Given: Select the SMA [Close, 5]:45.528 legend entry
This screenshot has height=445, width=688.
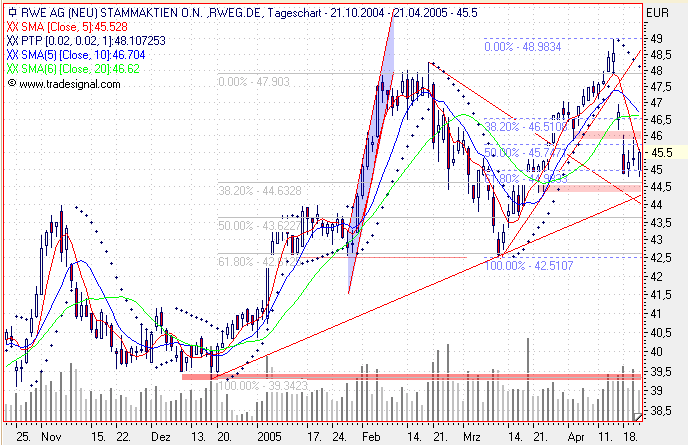Looking at the screenshot, I should coord(74,27).
